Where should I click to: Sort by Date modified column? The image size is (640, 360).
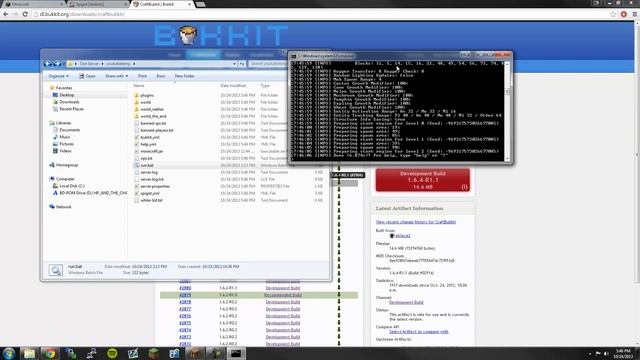coord(233,86)
